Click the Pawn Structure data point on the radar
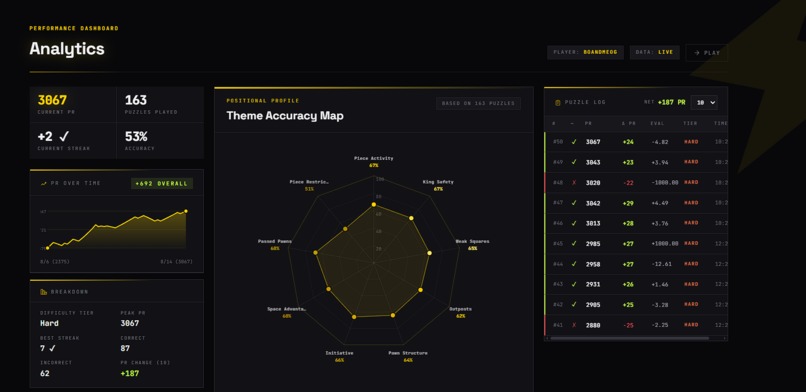This screenshot has width=806, height=392. point(393,315)
